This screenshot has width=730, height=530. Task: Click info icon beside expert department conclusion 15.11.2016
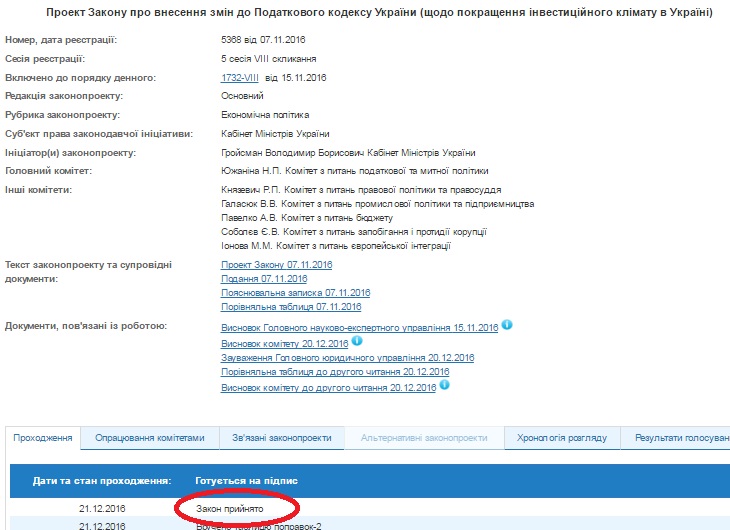tap(507, 325)
